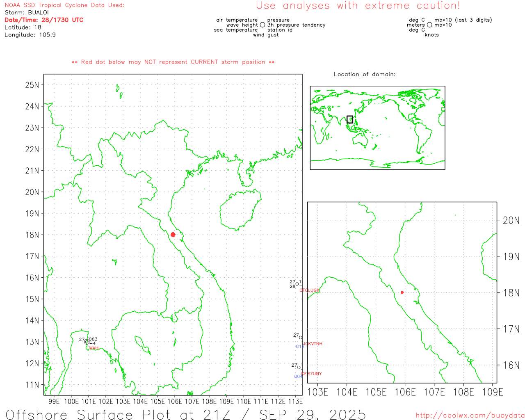Click the blue G12 gust label

point(300,347)
